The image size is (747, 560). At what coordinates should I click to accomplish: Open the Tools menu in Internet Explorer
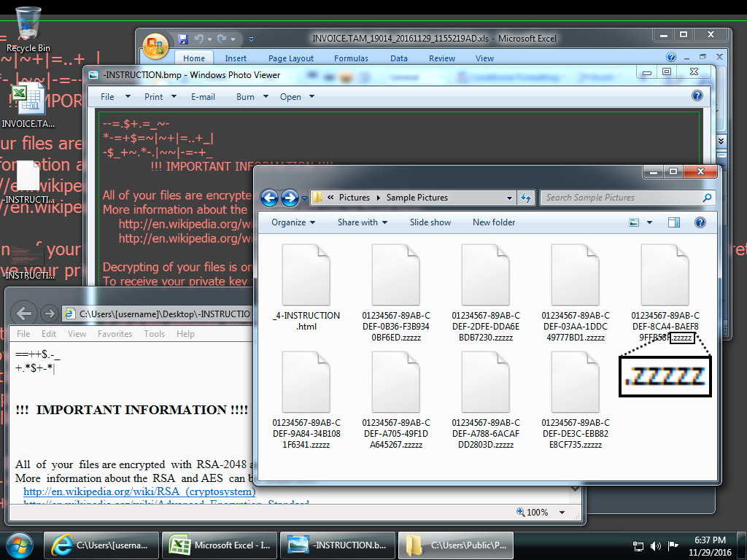click(x=155, y=334)
